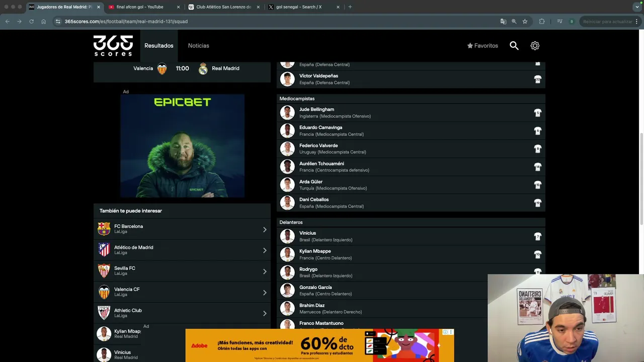Click Reiniciar para actualizar button
Screen dimensions: 644x362
coord(607,22)
